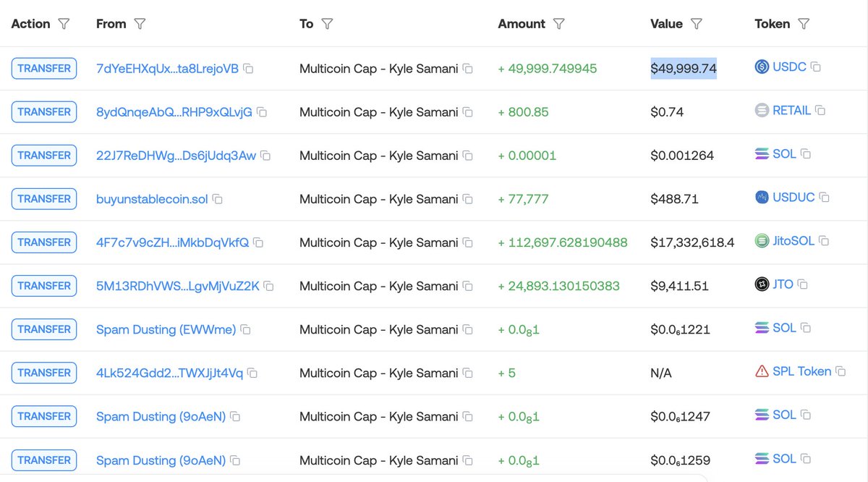Image resolution: width=868 pixels, height=482 pixels.
Task: Click the highlighted value $49,999.74
Action: click(x=684, y=69)
